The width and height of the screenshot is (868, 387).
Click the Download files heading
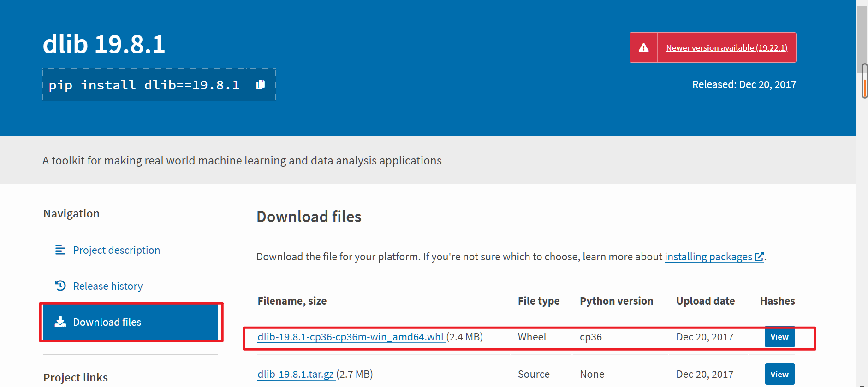tap(309, 217)
